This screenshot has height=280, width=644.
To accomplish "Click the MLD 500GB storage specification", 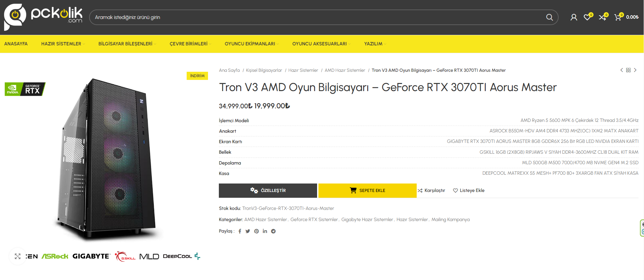I will [580, 163].
